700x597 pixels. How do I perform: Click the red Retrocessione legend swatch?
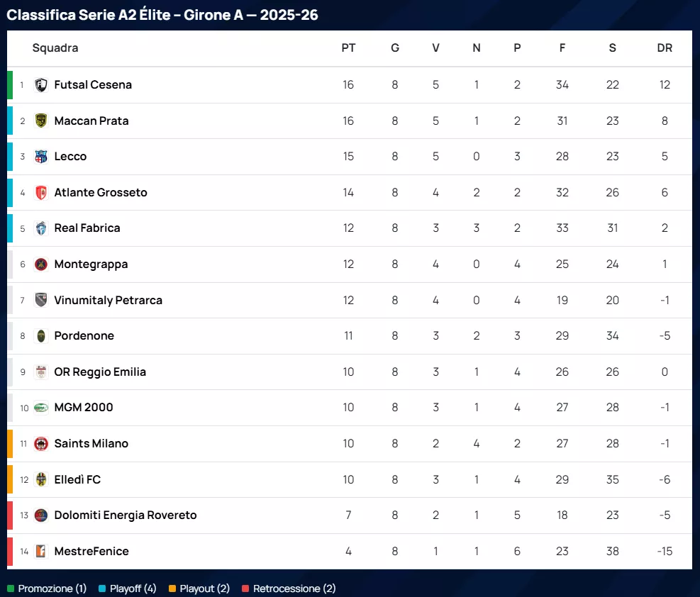pos(245,588)
